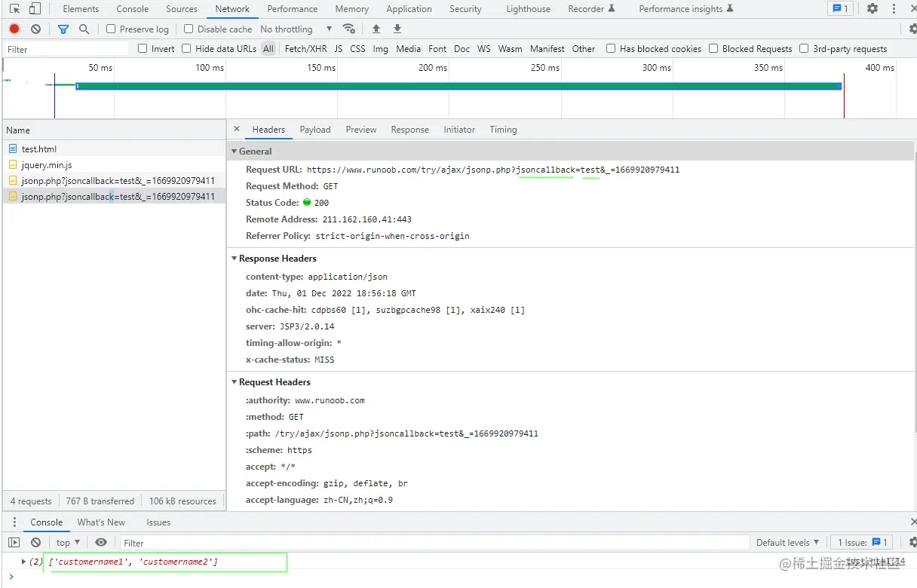This screenshot has width=917, height=588.
Task: Clear the console icon
Action: point(35,542)
